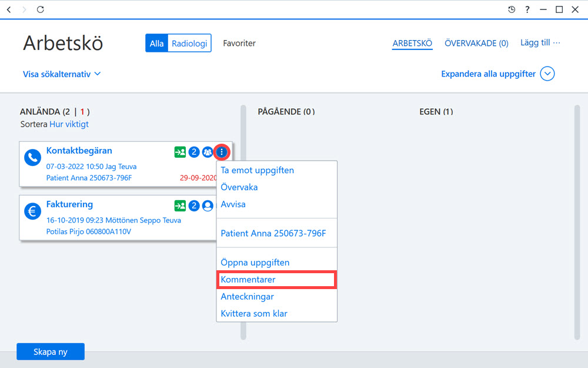The height and width of the screenshot is (368, 588).
Task: Change sorting via Hur viktigt link
Action: [x=69, y=124]
